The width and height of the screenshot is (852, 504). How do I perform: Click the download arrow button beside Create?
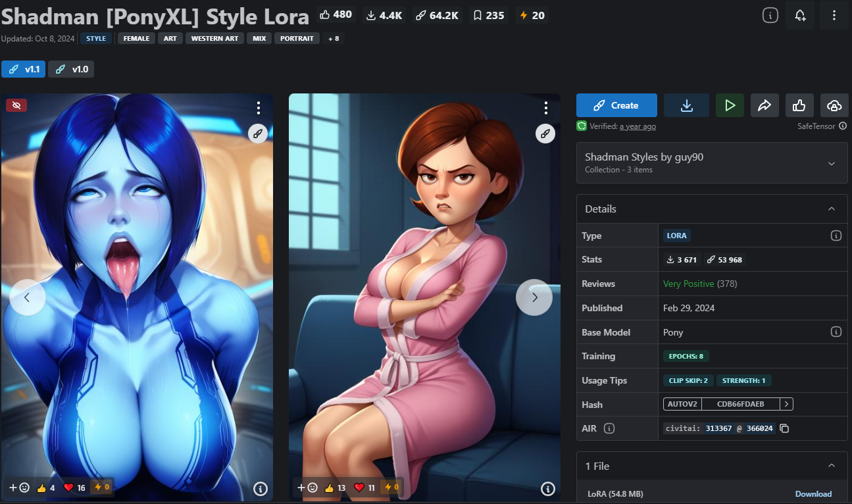[x=686, y=105]
